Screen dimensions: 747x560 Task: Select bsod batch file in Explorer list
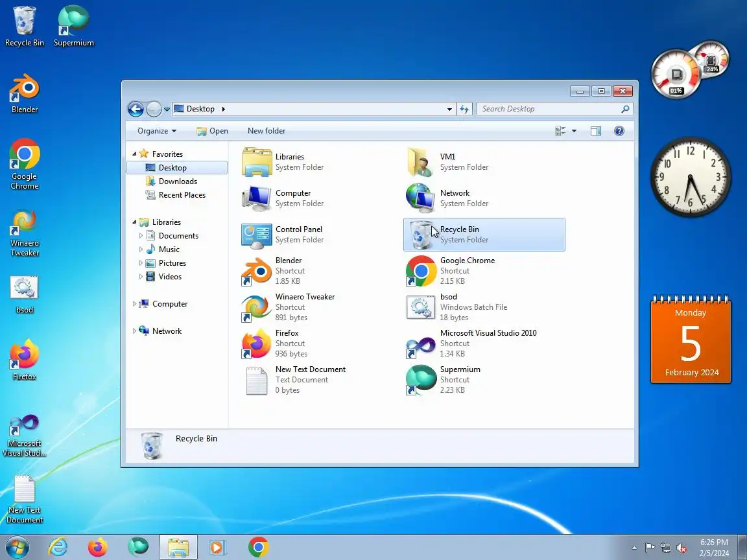coord(456,307)
